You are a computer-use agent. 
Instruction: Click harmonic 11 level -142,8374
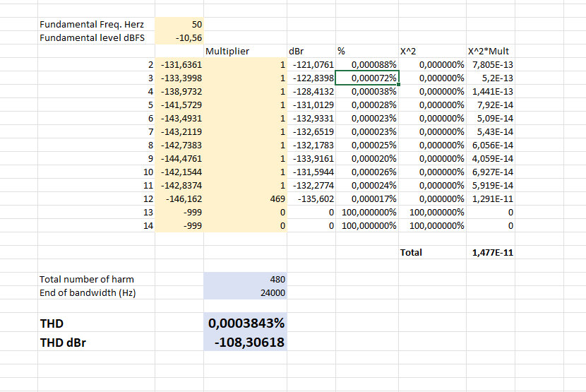coord(179,186)
